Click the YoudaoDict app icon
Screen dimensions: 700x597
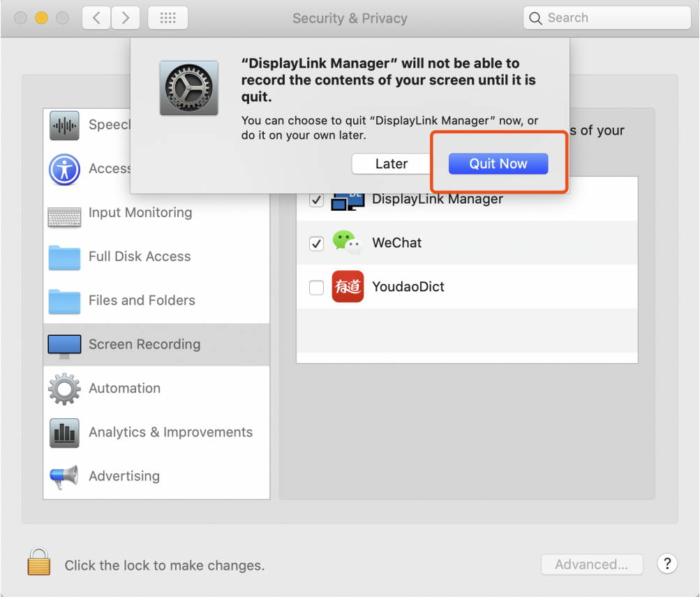point(348,286)
